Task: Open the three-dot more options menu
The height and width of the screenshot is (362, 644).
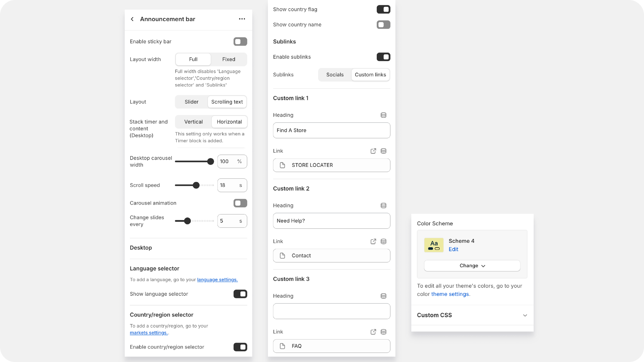Action: (x=242, y=19)
